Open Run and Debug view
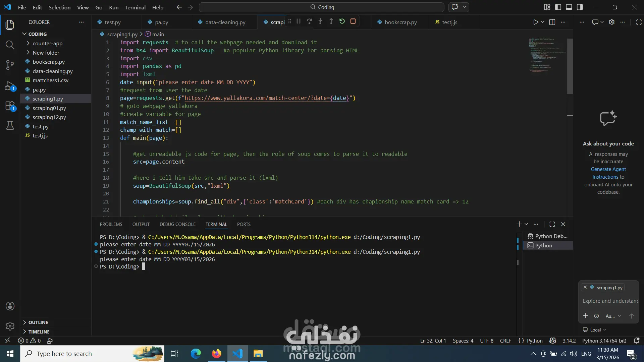This screenshot has width=644, height=362. click(10, 86)
